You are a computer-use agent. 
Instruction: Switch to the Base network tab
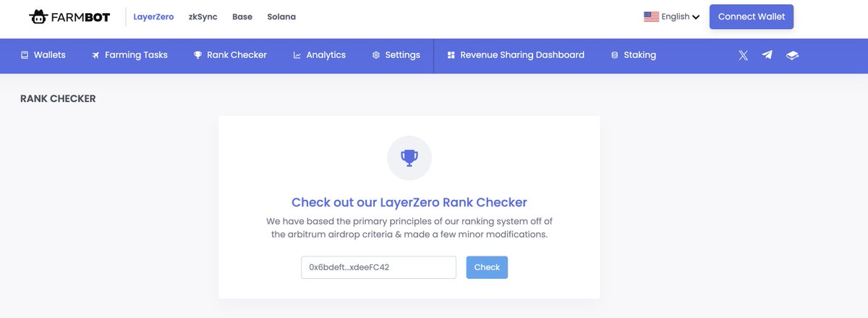coord(242,17)
